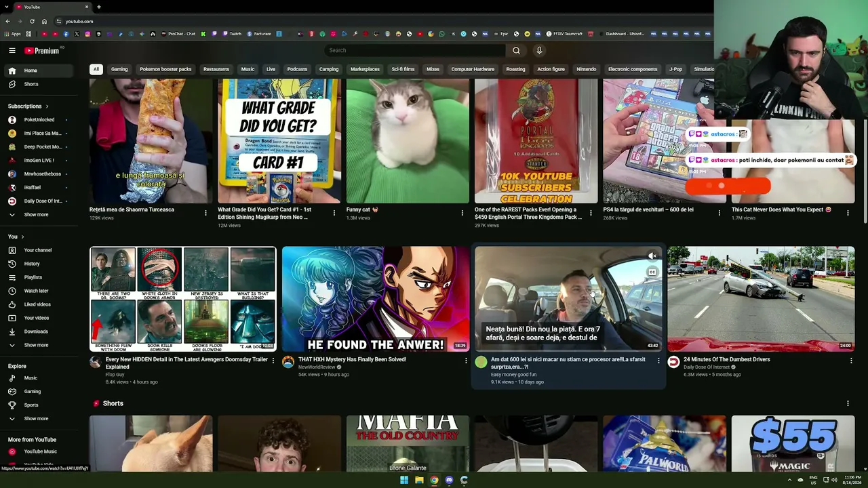Open Daily Dose Of Internet avatar under 24 Minutes video

(673, 362)
